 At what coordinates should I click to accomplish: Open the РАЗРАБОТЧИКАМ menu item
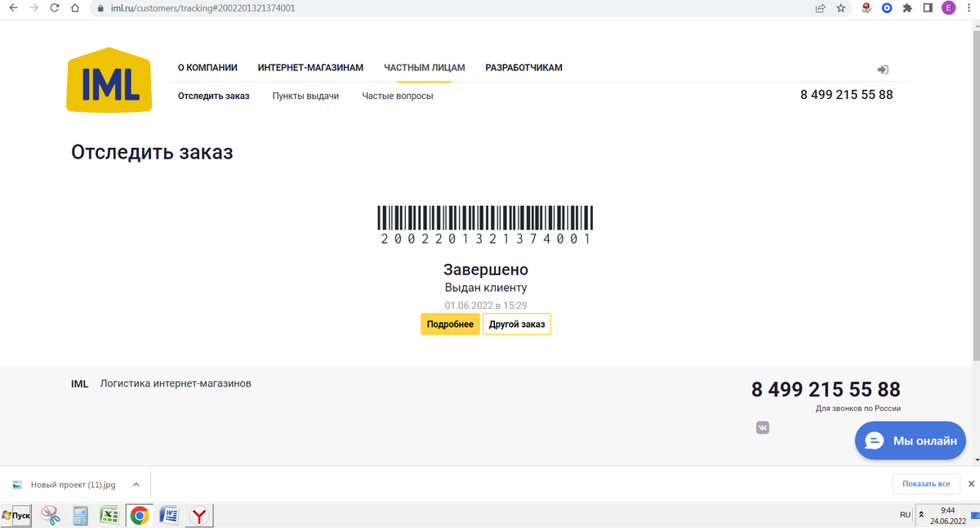[x=523, y=68]
